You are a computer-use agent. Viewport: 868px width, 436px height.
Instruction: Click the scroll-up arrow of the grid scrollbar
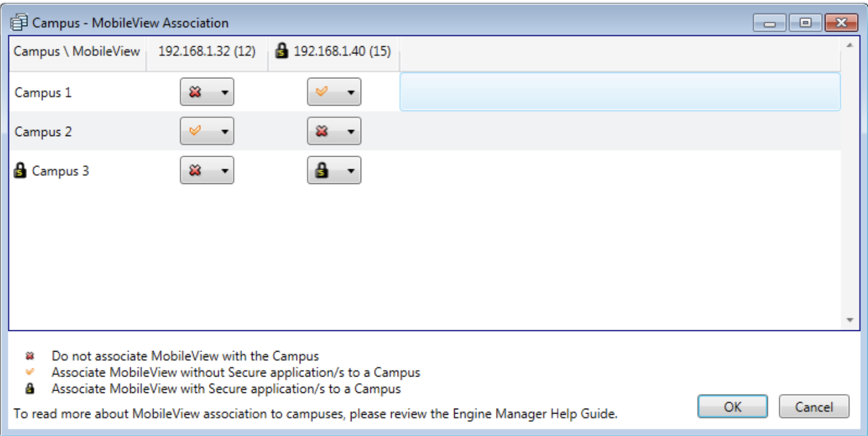pos(849,46)
